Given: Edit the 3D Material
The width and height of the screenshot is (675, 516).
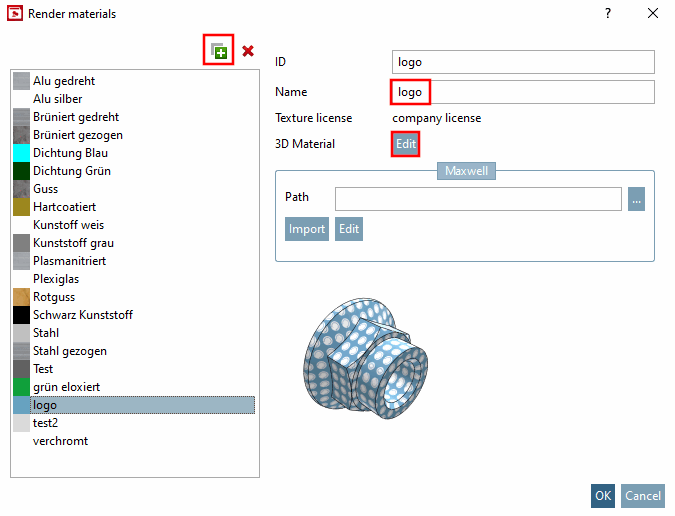Looking at the screenshot, I should (x=406, y=144).
